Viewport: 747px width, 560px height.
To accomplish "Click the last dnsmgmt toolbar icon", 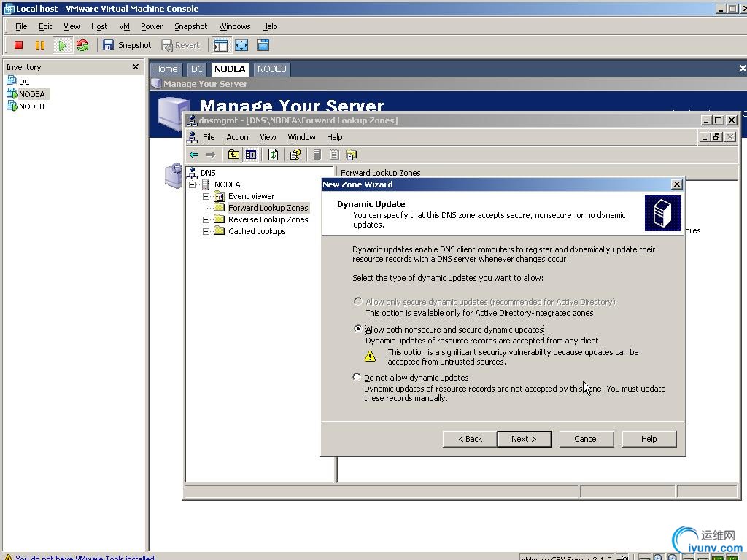I will point(351,155).
